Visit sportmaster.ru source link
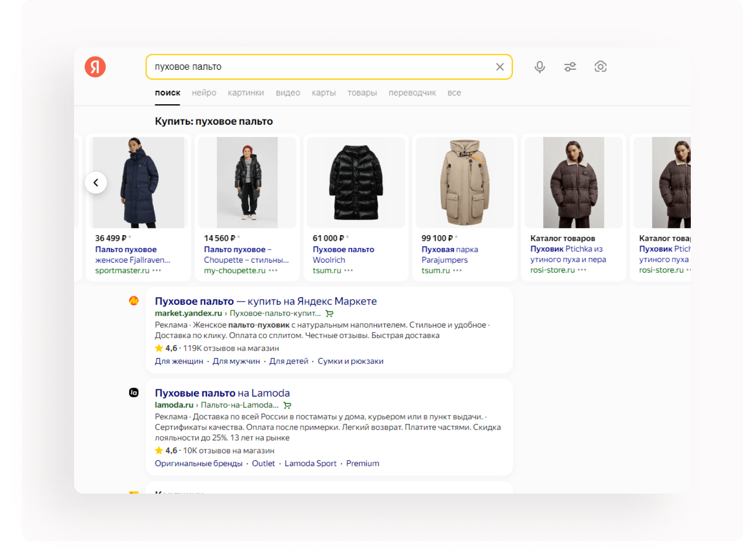Viewport: 743px width, 560px height. coord(122,270)
